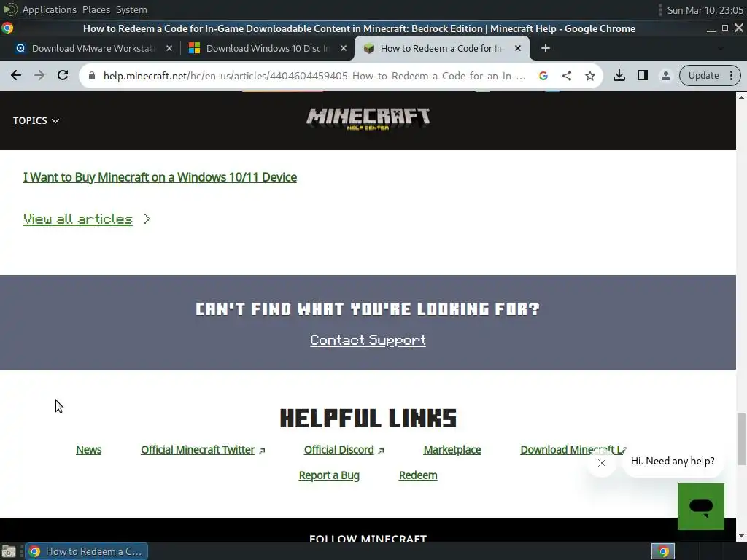Click the page vertical scrollbar thumb
This screenshot has height=560, width=747.
[x=741, y=439]
